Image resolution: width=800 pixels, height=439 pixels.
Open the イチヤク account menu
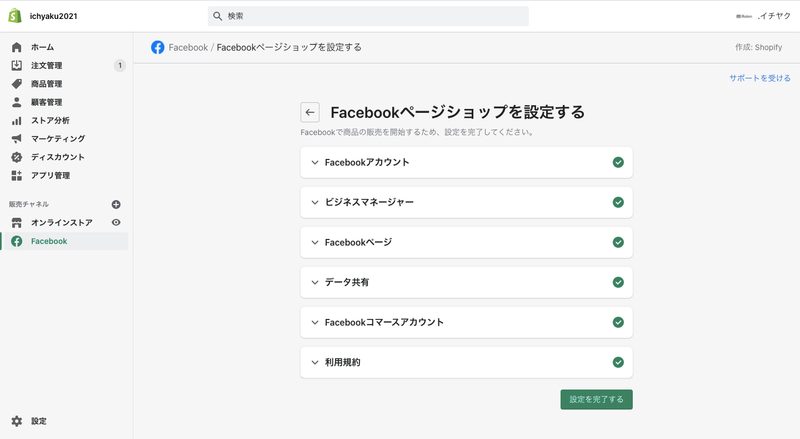point(763,16)
